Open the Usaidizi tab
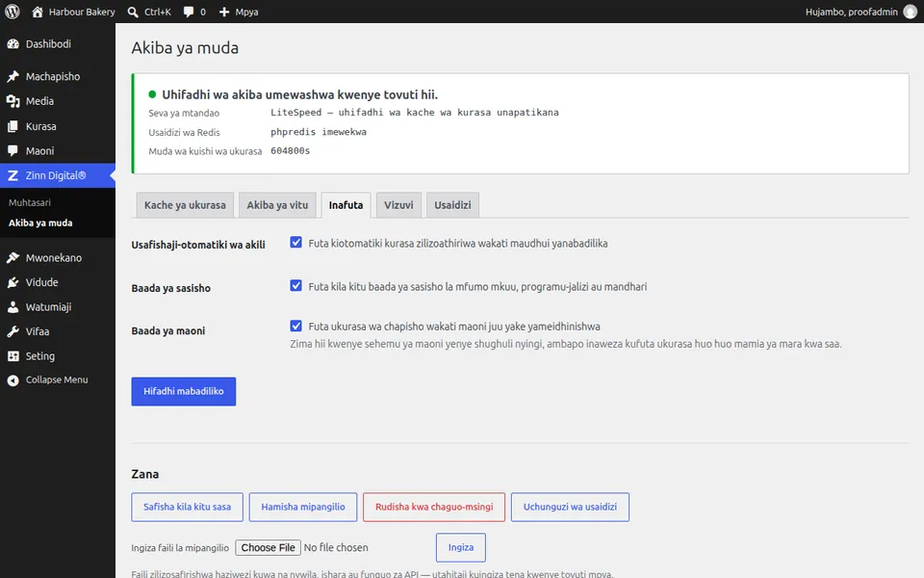Image resolution: width=924 pixels, height=578 pixels. click(452, 205)
